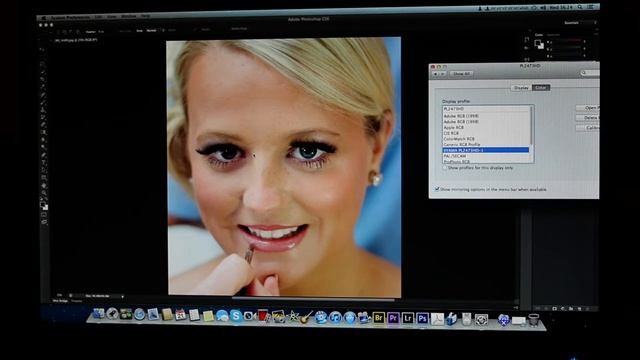Launch Launchpad rocket icon in Dock

112,314
